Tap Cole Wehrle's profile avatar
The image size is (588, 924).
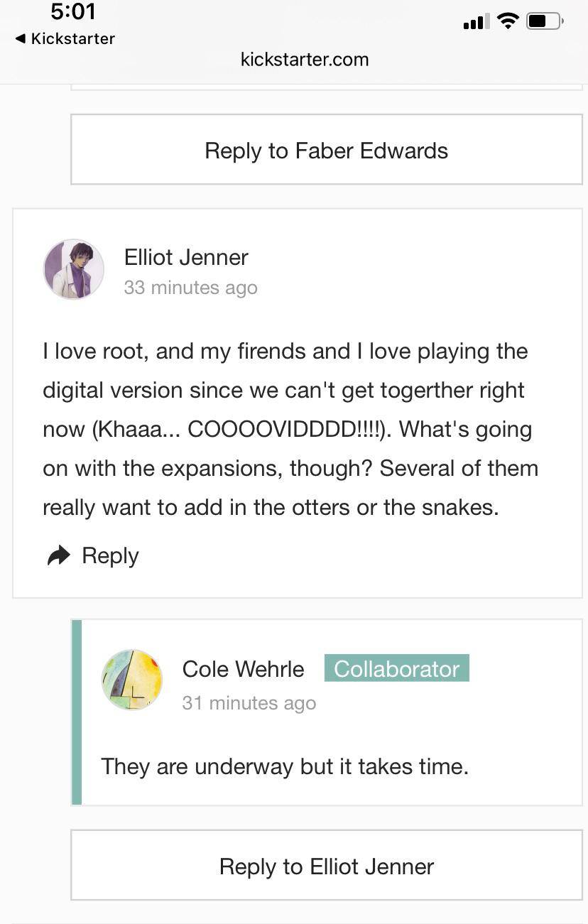[132, 680]
